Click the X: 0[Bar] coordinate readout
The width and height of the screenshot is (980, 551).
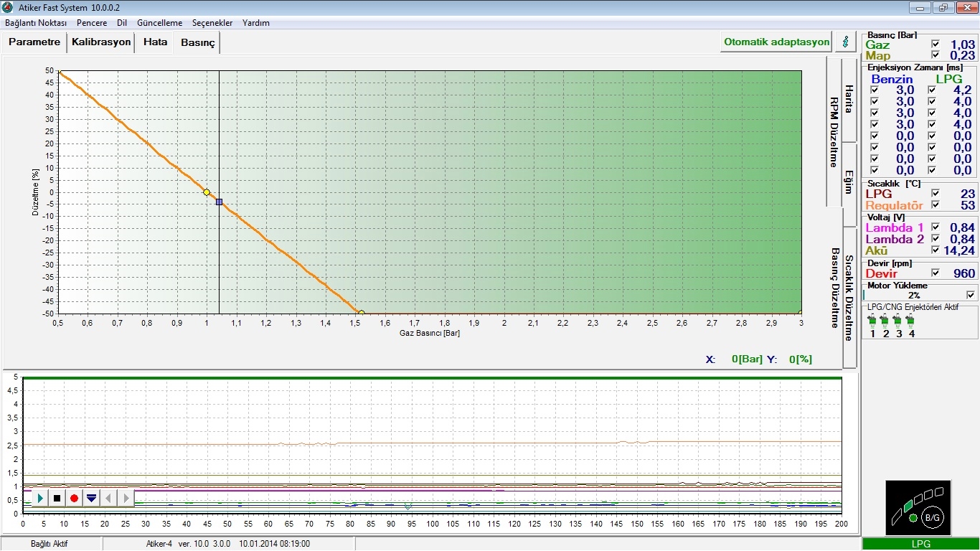[x=732, y=359]
